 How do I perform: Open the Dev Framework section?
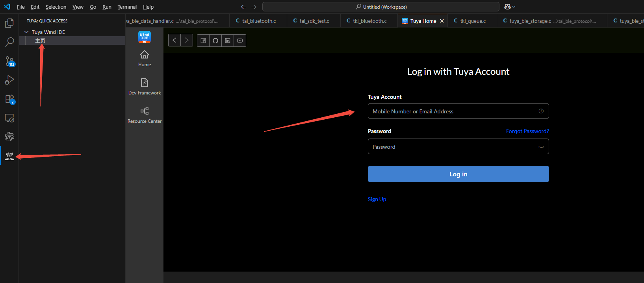point(145,87)
